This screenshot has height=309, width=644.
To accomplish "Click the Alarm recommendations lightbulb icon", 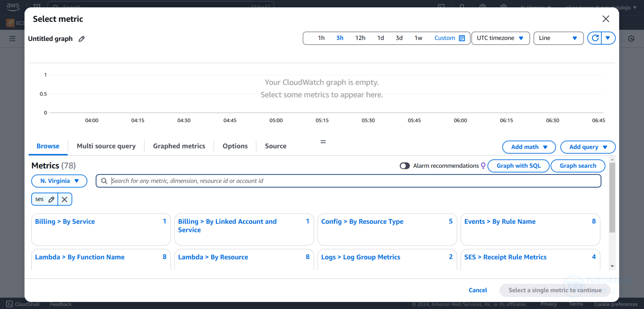I will [x=483, y=166].
